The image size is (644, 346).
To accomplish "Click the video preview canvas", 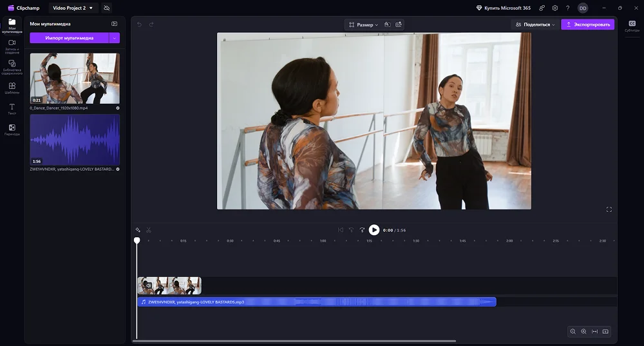I will click(x=374, y=121).
